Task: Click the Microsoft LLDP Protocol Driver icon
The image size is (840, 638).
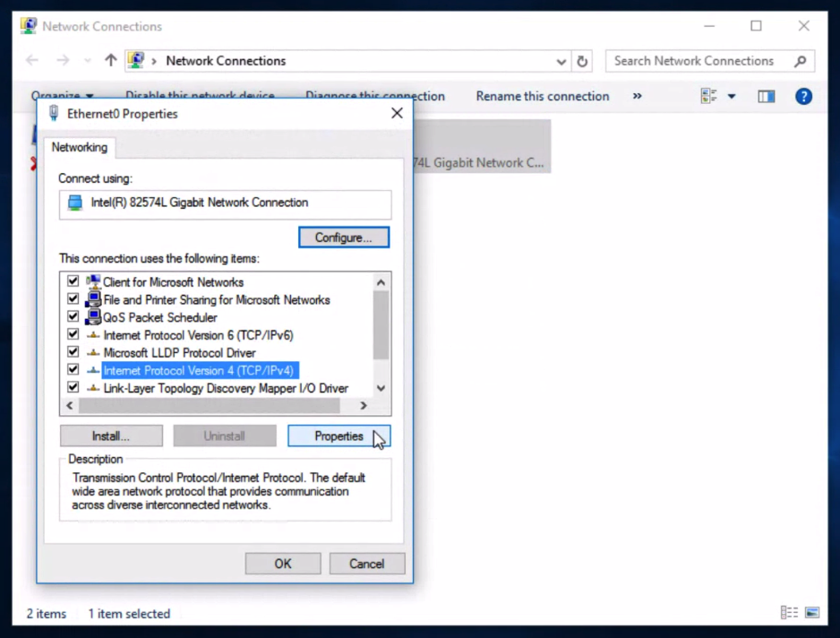Action: pos(93,353)
